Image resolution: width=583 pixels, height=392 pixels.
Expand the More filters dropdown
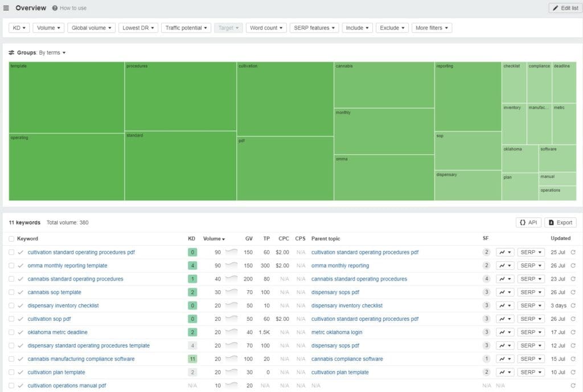(x=432, y=28)
